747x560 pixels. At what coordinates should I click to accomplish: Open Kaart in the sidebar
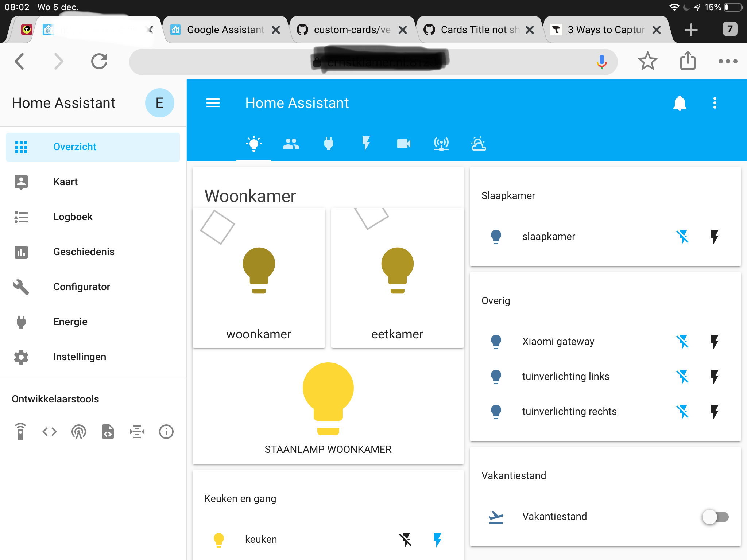pos(93,182)
